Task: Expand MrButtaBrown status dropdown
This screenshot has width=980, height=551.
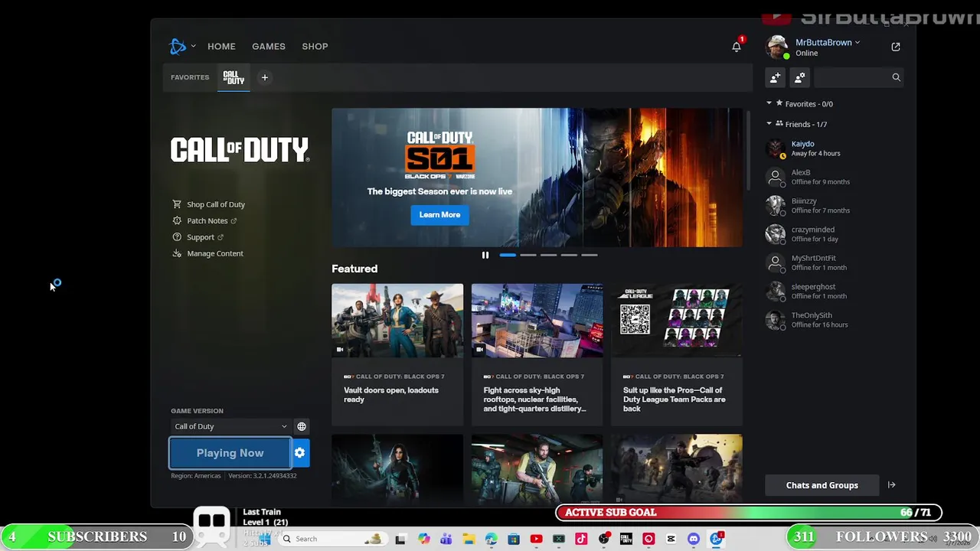Action: point(857,43)
